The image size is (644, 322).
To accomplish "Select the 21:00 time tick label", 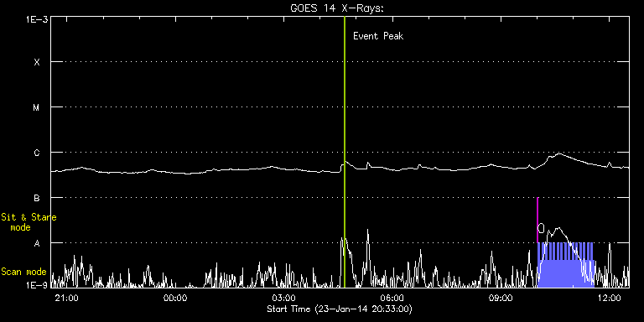I will (x=66, y=298).
